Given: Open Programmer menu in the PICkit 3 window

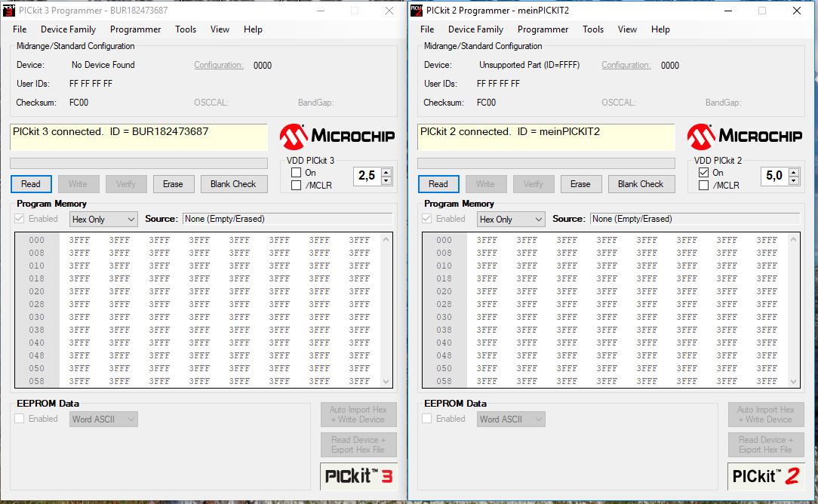Looking at the screenshot, I should pos(136,29).
